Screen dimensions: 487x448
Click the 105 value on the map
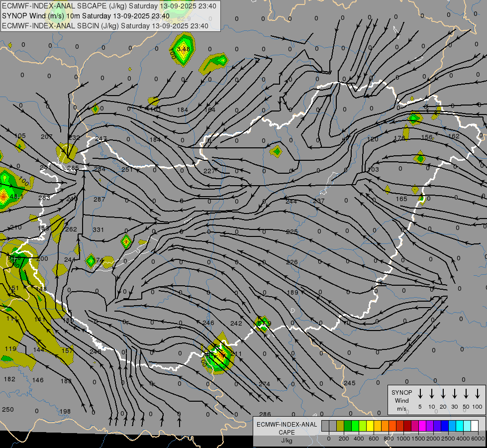point(20,136)
